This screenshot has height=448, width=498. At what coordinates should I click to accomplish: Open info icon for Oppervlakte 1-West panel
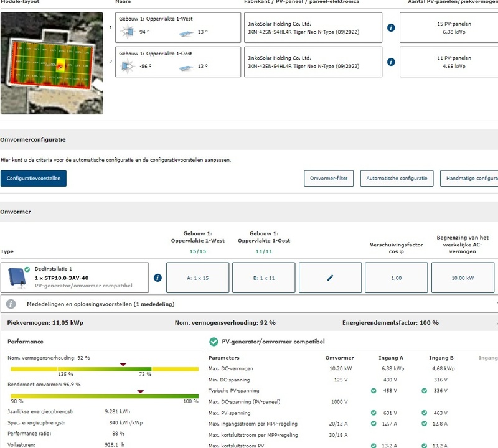(391, 27)
